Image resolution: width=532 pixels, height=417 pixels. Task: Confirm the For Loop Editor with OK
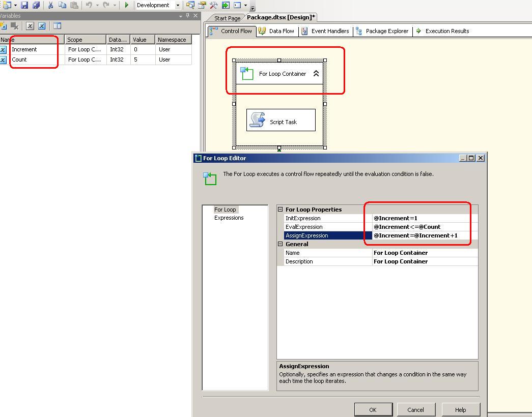pyautogui.click(x=373, y=409)
